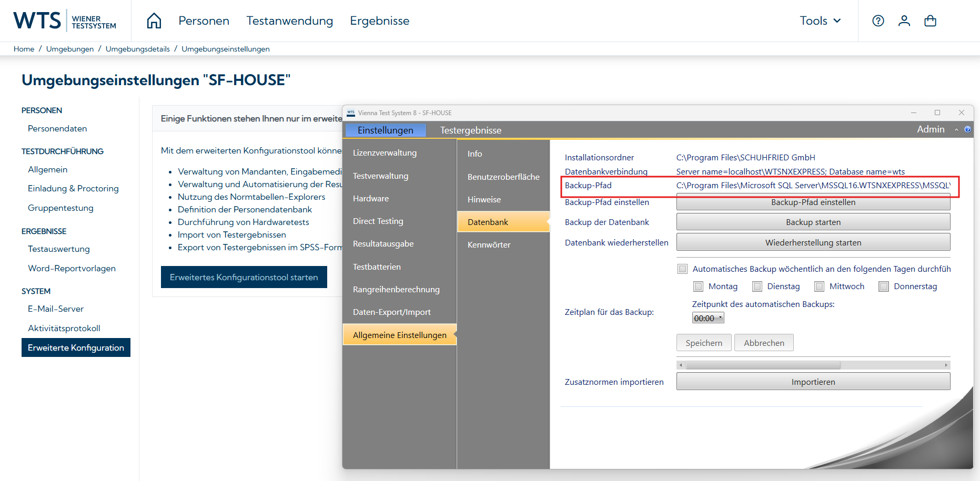Open the Benutzeroberfläche submenu item

[x=503, y=177]
